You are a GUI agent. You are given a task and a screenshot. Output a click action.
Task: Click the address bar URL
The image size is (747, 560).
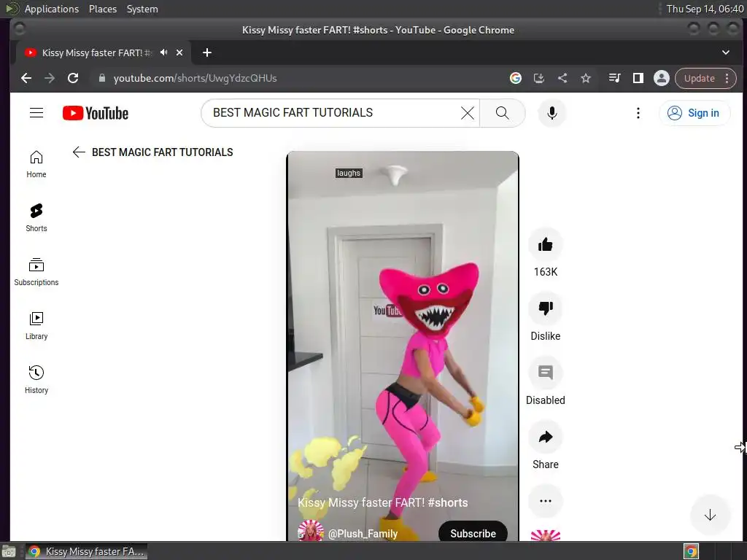[x=195, y=78]
